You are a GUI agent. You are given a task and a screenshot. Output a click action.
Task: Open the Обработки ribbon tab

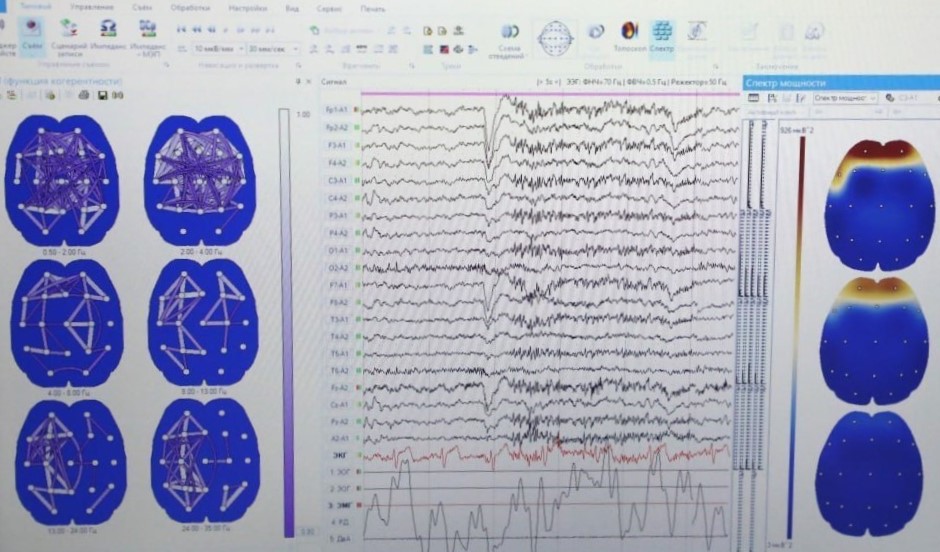190,8
